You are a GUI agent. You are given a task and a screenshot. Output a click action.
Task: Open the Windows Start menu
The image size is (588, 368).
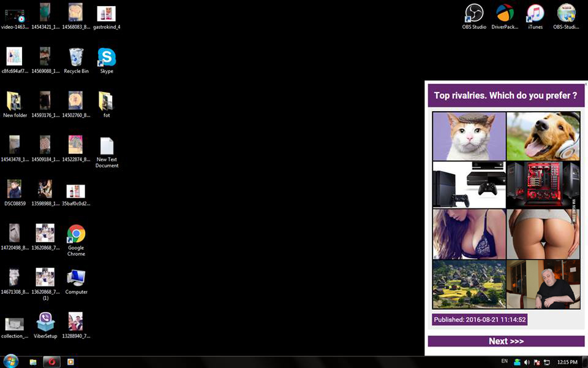pos(10,362)
